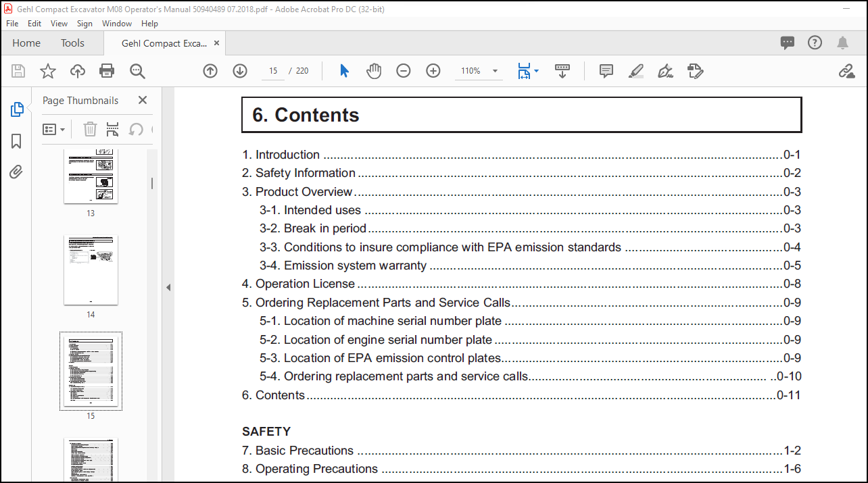The height and width of the screenshot is (483, 868).
Task: Open the Sign document pen tool
Action: [x=666, y=71]
